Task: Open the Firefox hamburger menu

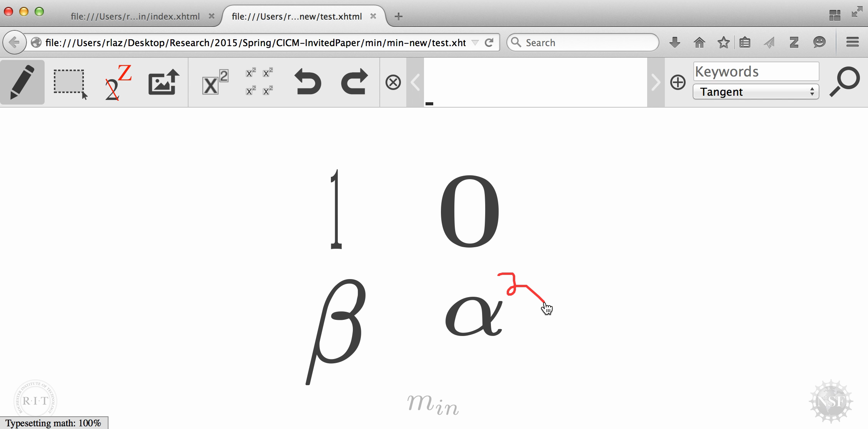Action: point(852,42)
